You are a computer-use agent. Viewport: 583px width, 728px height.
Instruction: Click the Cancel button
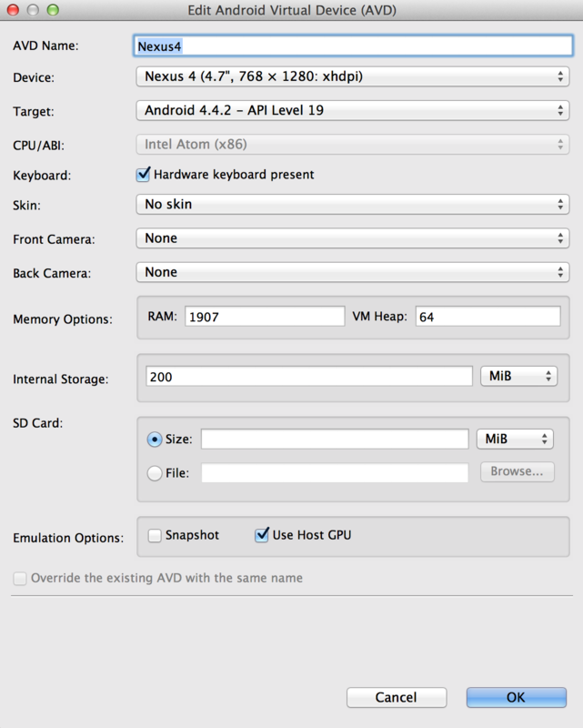[397, 697]
